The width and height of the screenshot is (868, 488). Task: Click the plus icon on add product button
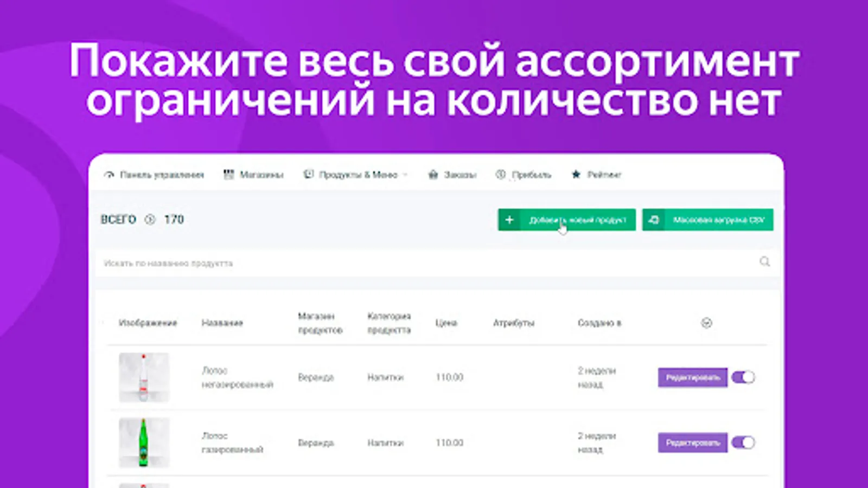click(x=509, y=220)
